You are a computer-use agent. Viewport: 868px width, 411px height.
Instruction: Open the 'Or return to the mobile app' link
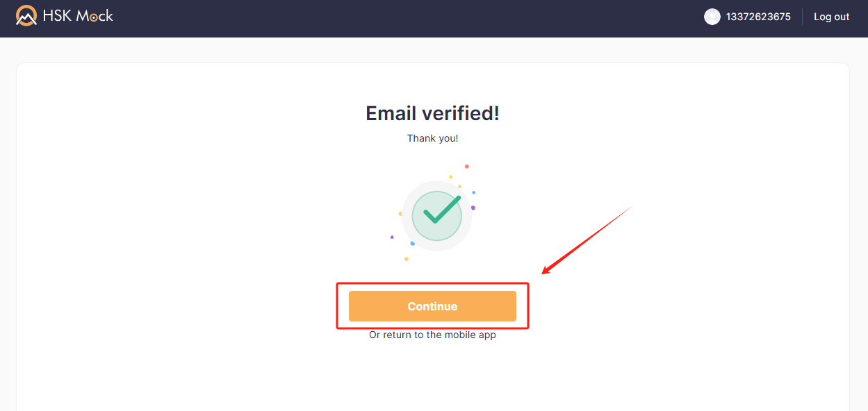point(432,335)
